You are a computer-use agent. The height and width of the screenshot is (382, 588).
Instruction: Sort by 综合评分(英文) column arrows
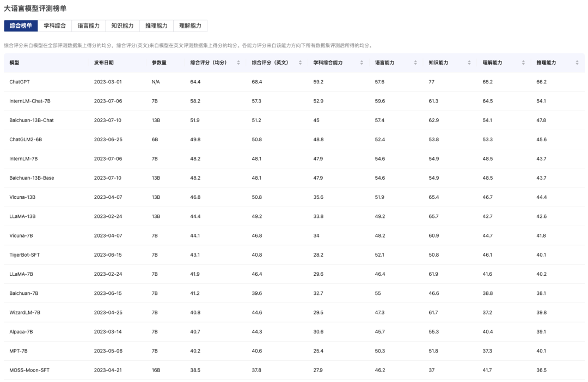coord(300,63)
